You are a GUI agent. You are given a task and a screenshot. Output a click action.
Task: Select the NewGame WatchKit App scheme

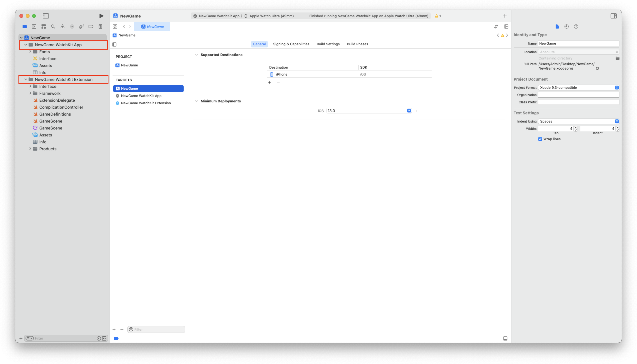[x=217, y=16]
